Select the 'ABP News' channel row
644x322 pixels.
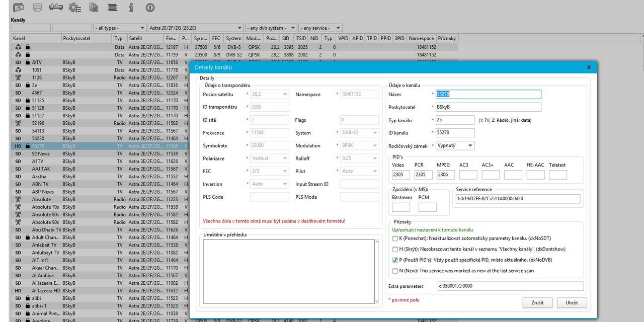[x=100, y=192]
